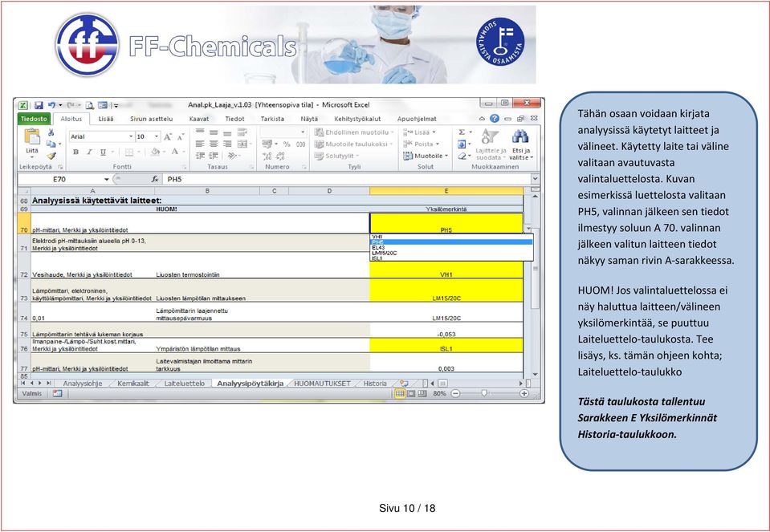Click the Percent Style icon

[x=287, y=144]
